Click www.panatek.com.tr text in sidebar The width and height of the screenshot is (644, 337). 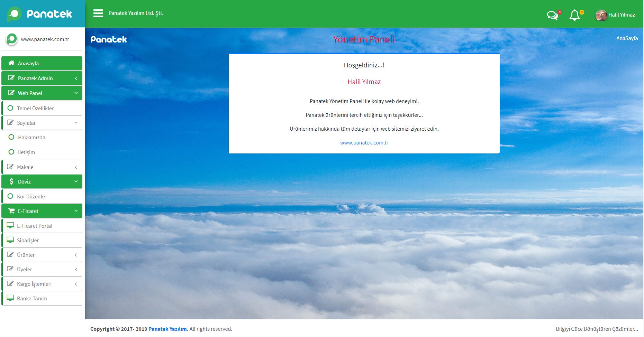(x=45, y=39)
